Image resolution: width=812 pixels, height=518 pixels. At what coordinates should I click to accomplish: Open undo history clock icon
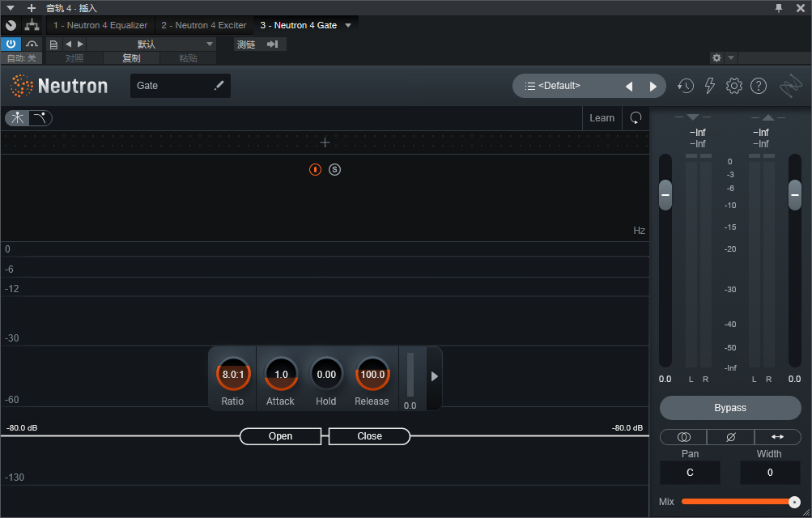[686, 86]
